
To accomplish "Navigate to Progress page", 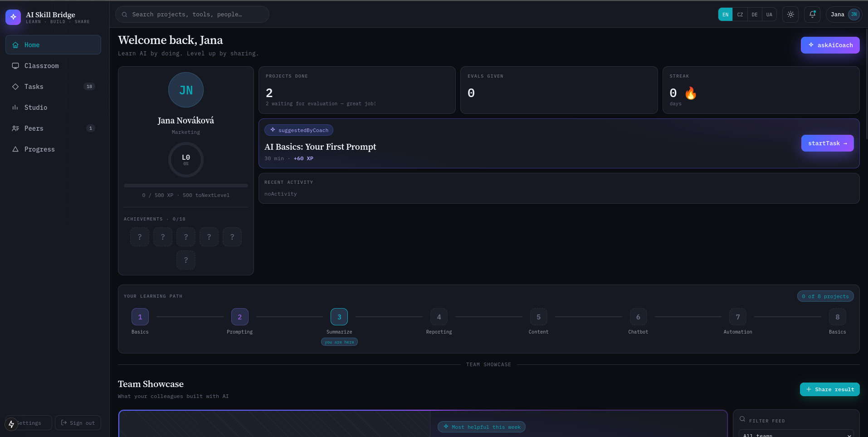I will pos(53,149).
